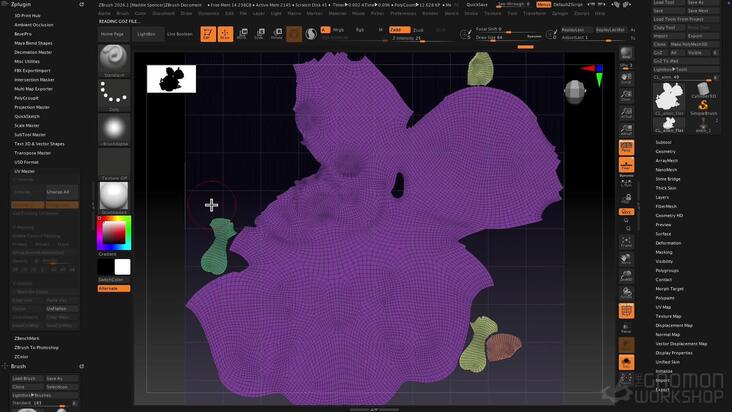The width and height of the screenshot is (732, 412).
Task: Open the material sphere picker
Action: [114, 198]
